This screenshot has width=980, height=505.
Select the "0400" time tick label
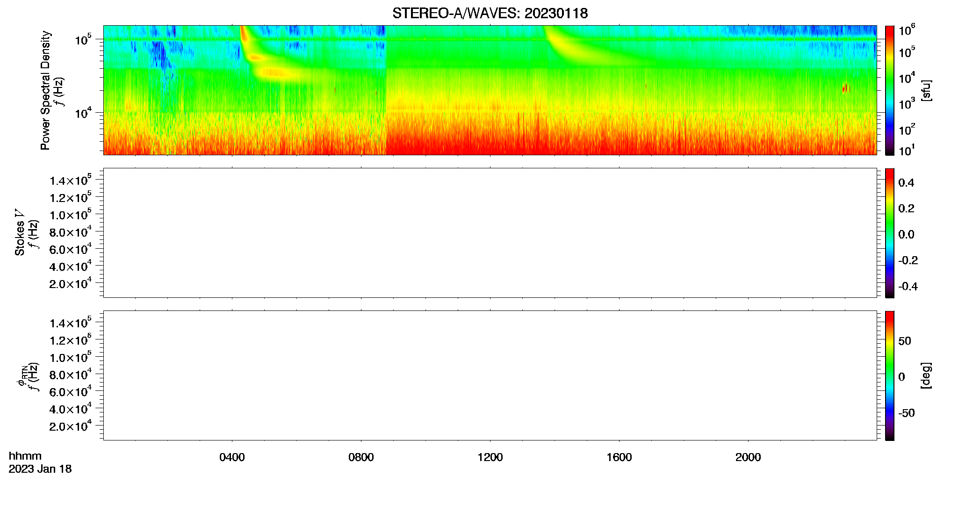click(232, 457)
